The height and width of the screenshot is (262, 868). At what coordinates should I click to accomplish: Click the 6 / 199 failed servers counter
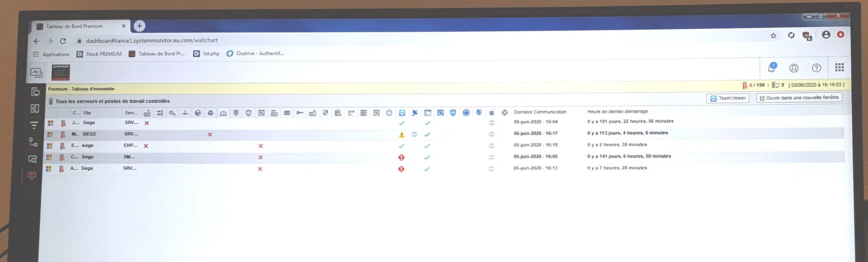(753, 85)
